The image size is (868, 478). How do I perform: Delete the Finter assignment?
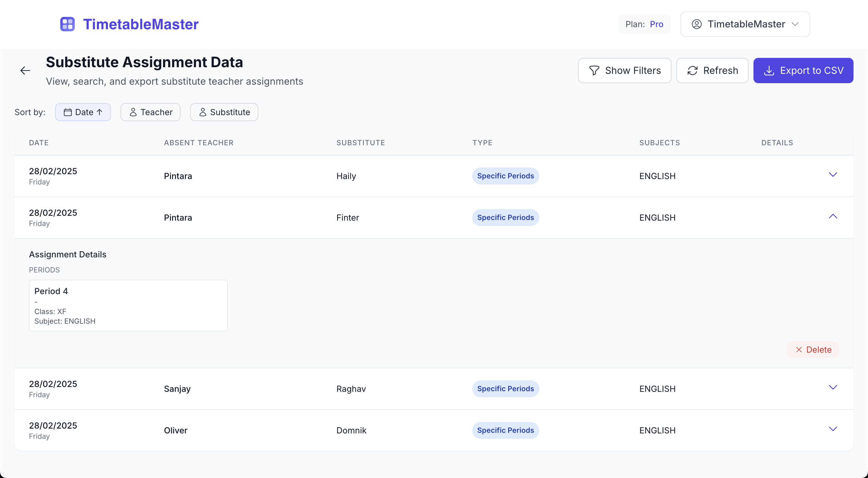click(x=813, y=350)
